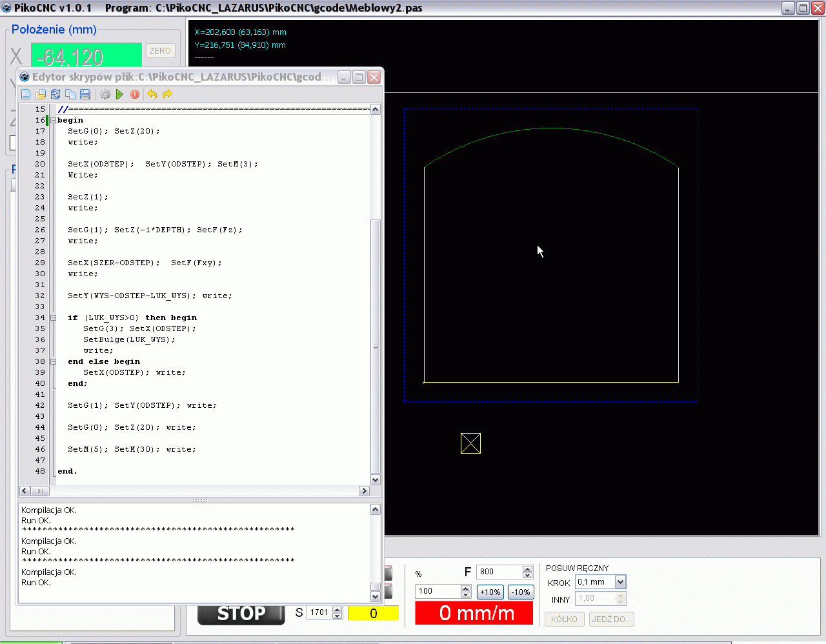
Task: Click the PikoCNC application icon in title bar
Action: (x=6, y=8)
